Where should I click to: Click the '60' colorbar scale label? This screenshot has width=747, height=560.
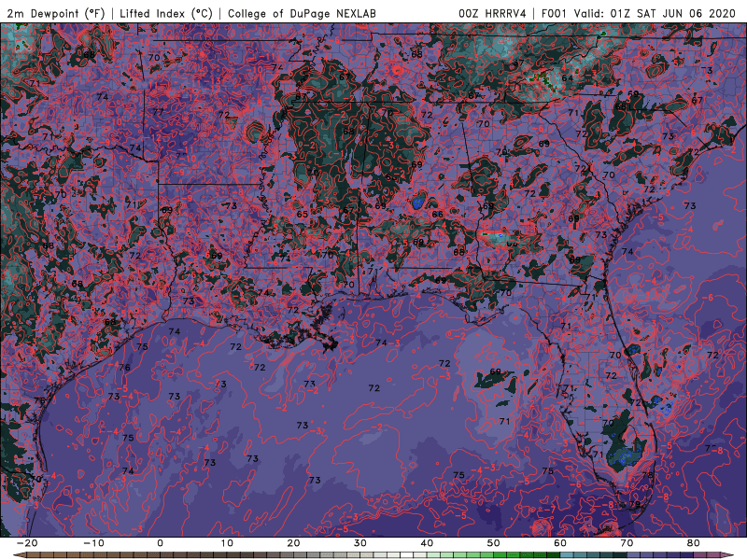560,543
